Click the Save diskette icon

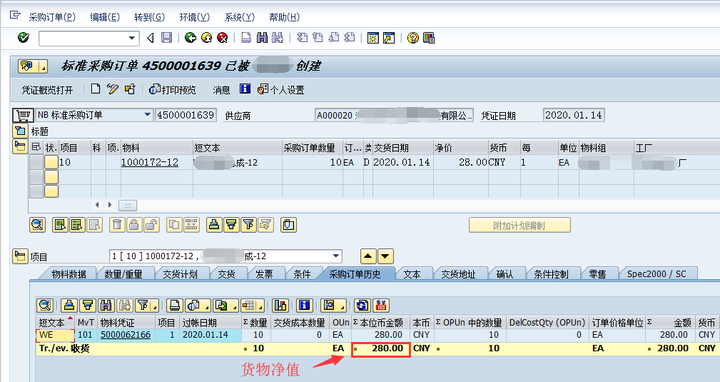point(166,38)
